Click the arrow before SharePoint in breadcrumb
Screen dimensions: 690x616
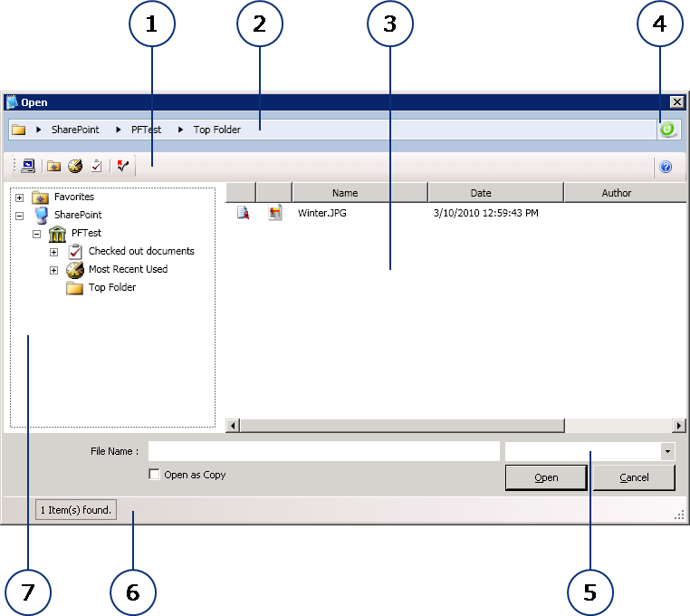click(x=39, y=130)
